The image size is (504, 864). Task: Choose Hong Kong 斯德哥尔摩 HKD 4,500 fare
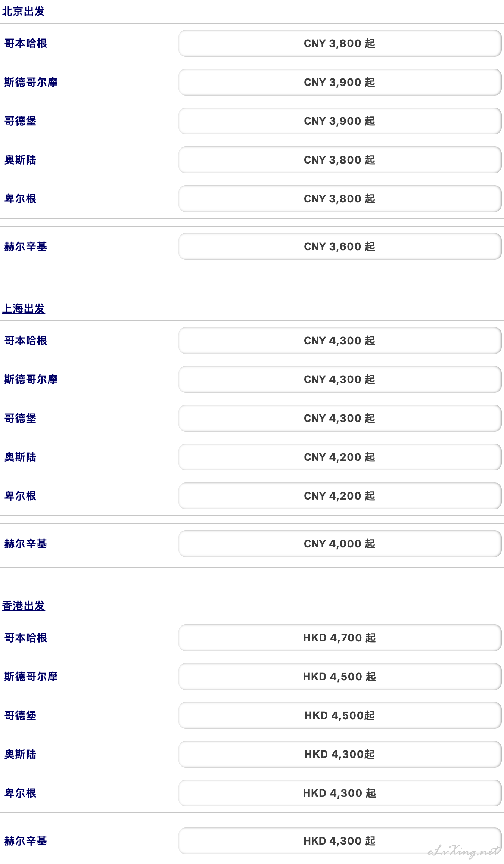pos(340,677)
